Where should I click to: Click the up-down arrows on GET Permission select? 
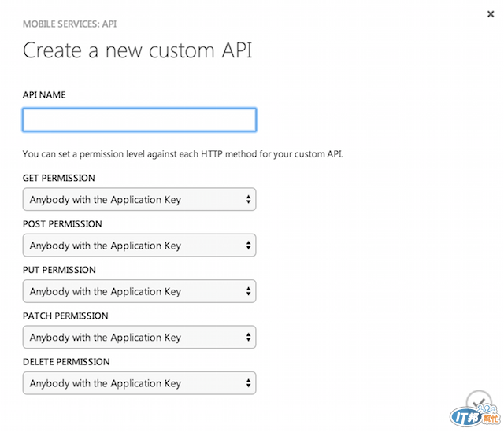pos(249,200)
